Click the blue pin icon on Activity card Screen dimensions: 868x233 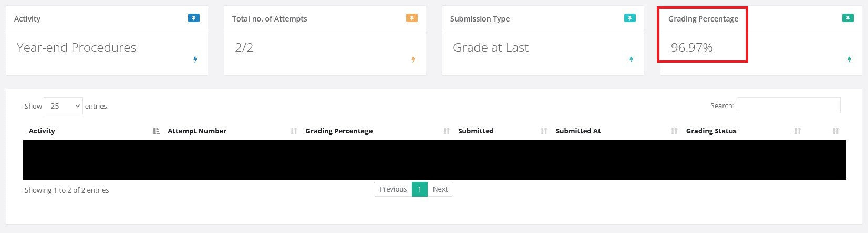(194, 18)
